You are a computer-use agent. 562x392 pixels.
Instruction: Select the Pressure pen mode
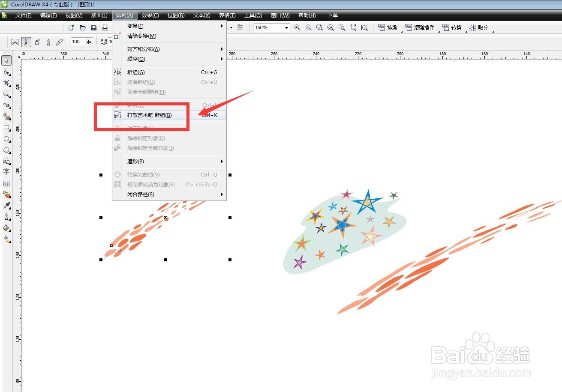[x=60, y=42]
